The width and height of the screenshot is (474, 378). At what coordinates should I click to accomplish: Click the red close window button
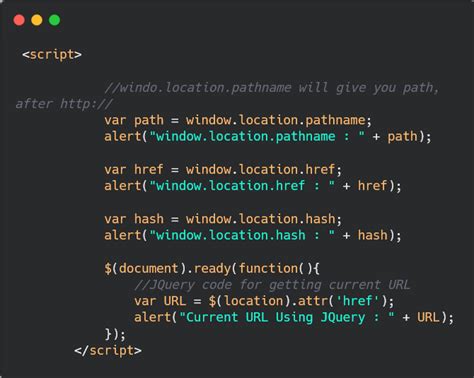pos(19,20)
